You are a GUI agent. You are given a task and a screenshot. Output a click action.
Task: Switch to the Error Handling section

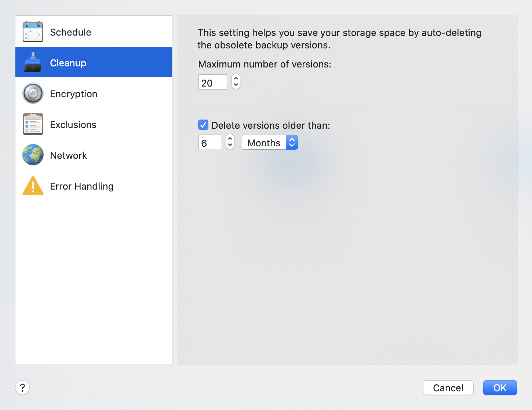82,186
